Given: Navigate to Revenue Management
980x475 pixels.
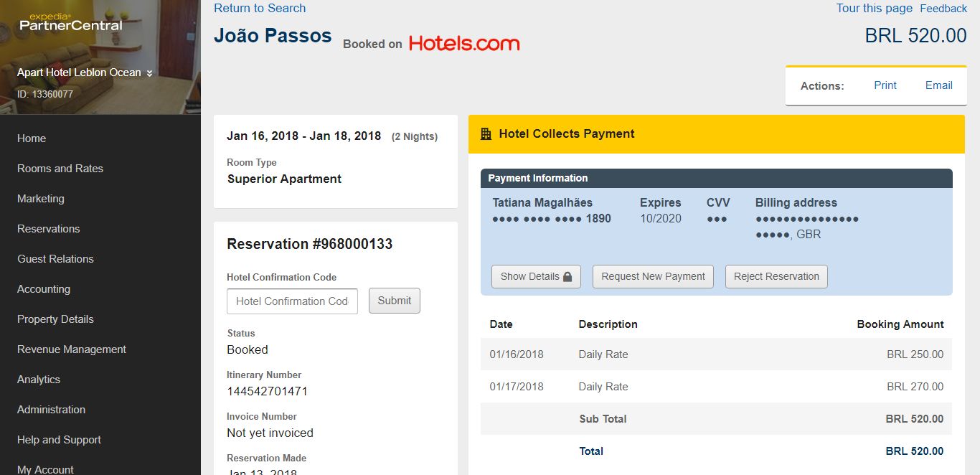Looking at the screenshot, I should coord(72,349).
